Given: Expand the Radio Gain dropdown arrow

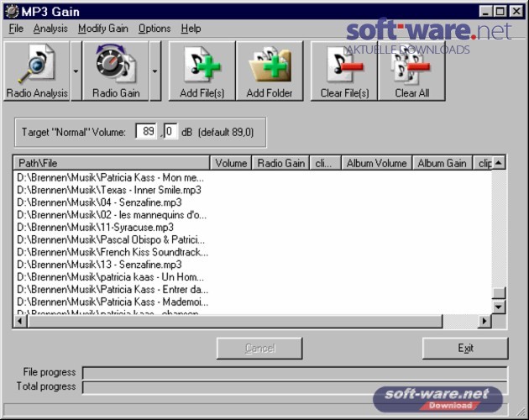Looking at the screenshot, I should click(155, 71).
